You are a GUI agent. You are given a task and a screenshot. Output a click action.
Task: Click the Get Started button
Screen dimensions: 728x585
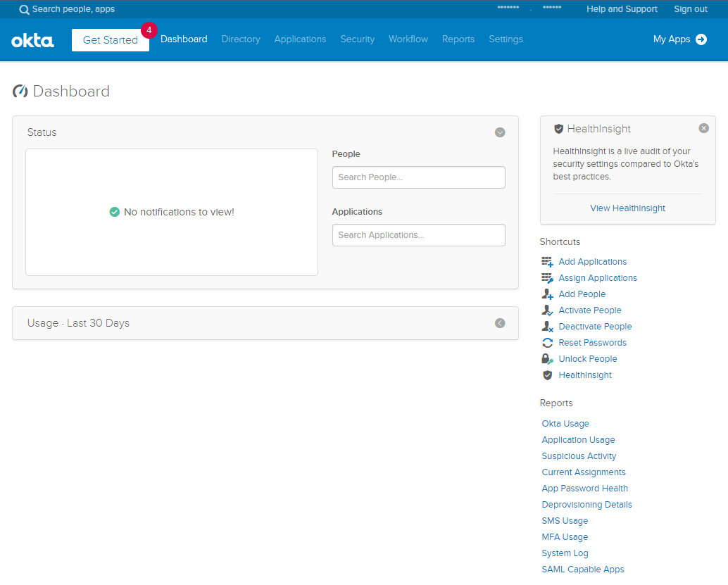point(111,40)
